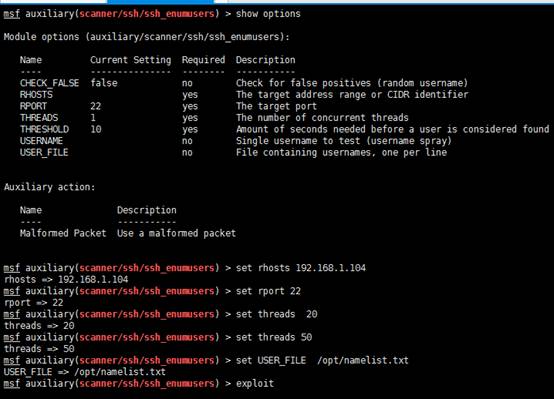
Task: Click the 'set threads 50' command
Action: tap(274, 337)
